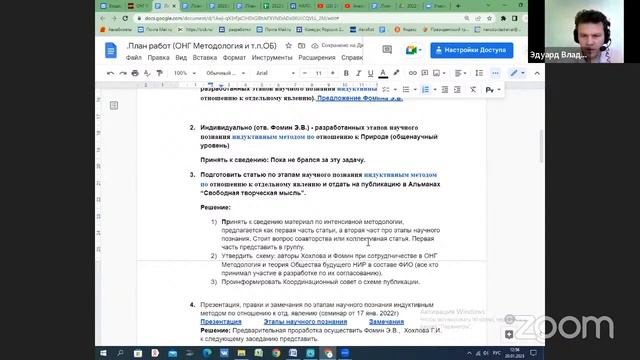The height and width of the screenshot is (360, 640).
Task: Open the Вид menu
Action: [181, 58]
